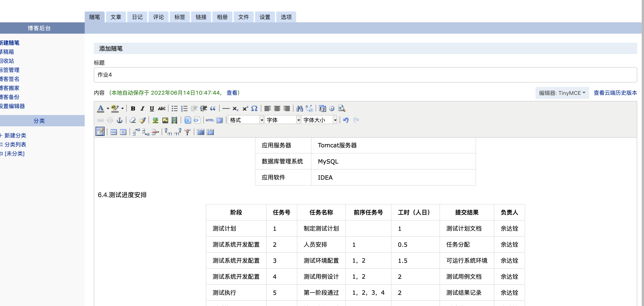
Task: Toggle italic formatting button
Action: pyautogui.click(x=142, y=108)
